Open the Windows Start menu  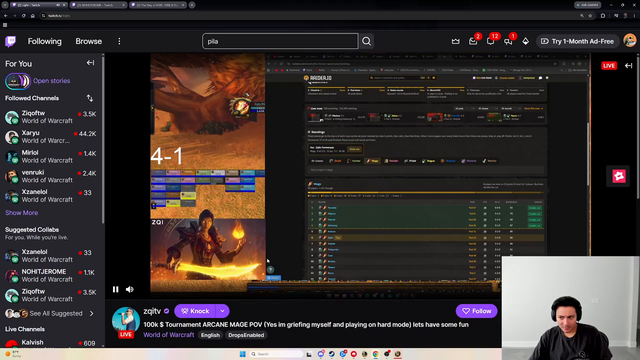coord(242,354)
